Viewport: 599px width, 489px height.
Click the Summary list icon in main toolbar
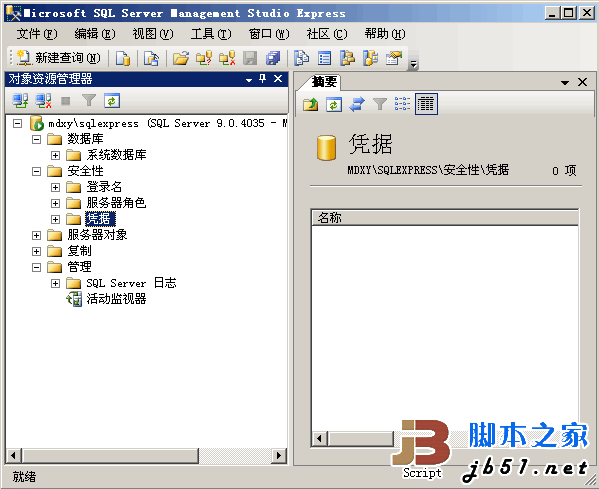(x=324, y=58)
